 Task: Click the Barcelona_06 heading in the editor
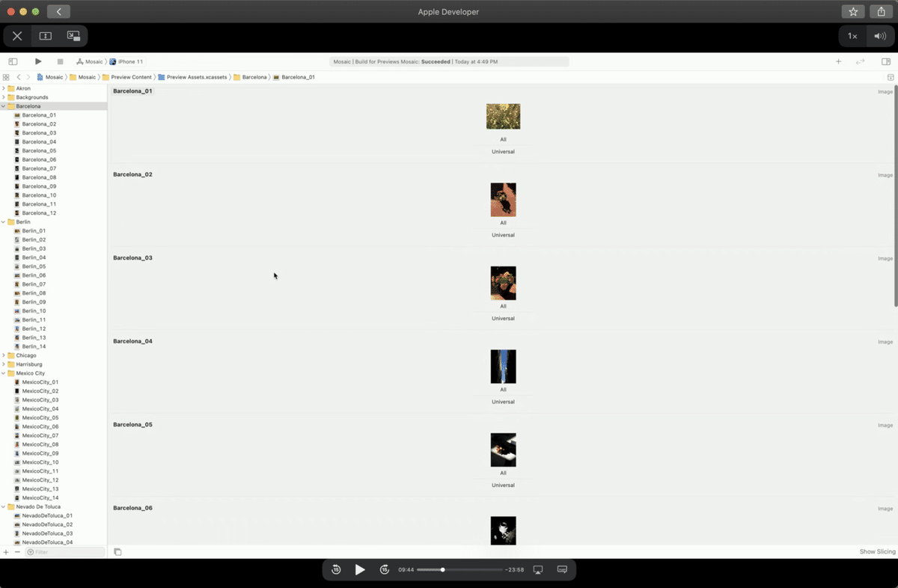pos(132,508)
